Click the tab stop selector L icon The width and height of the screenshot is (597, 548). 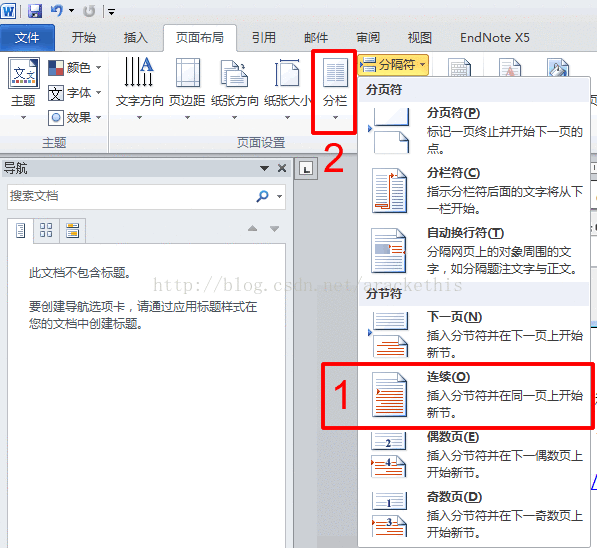tap(306, 168)
